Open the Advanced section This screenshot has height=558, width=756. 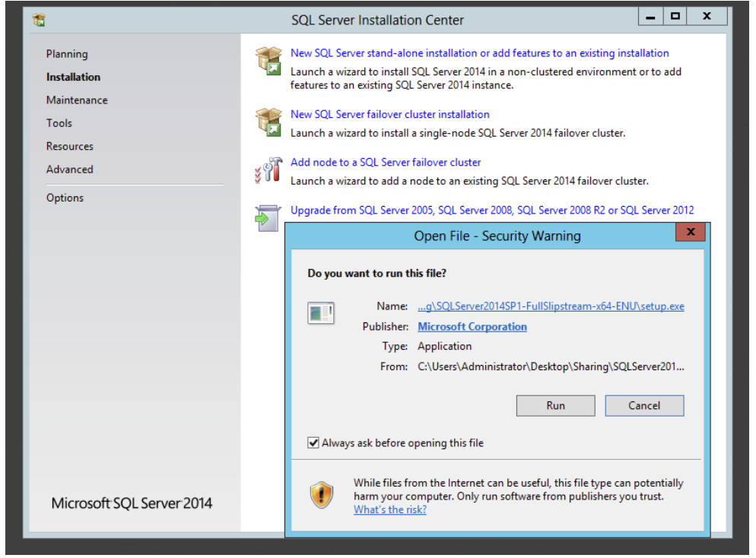coord(70,170)
